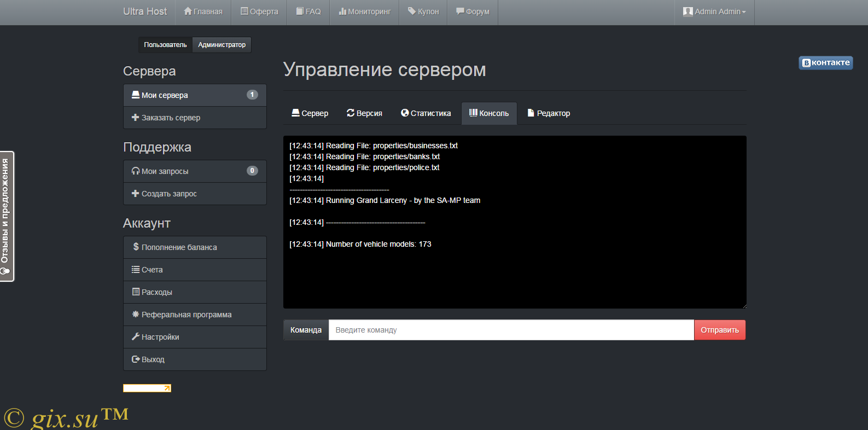Click the dollar icon for Пополнение баланса
The width and height of the screenshot is (868, 430).
[x=136, y=247]
